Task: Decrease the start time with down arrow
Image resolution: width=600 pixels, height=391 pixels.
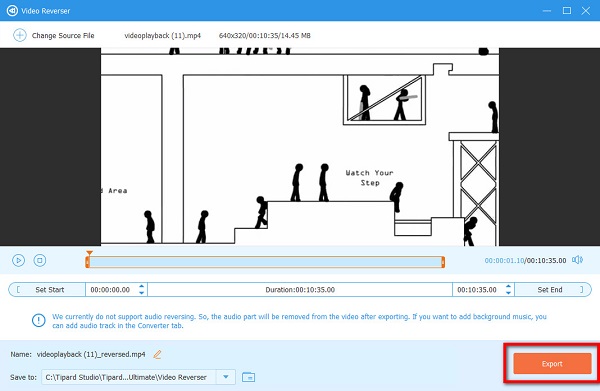Action: pyautogui.click(x=142, y=293)
